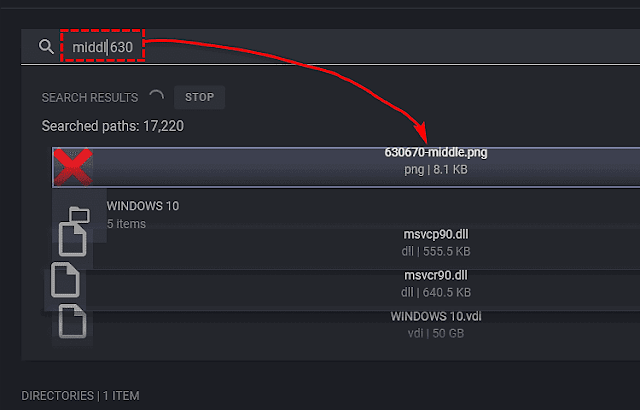Click the magnifying glass search icon
The height and width of the screenshot is (410, 640).
[46, 47]
